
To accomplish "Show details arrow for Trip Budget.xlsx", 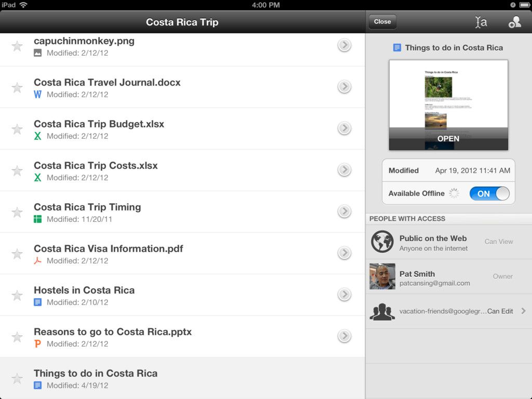I will click(344, 128).
